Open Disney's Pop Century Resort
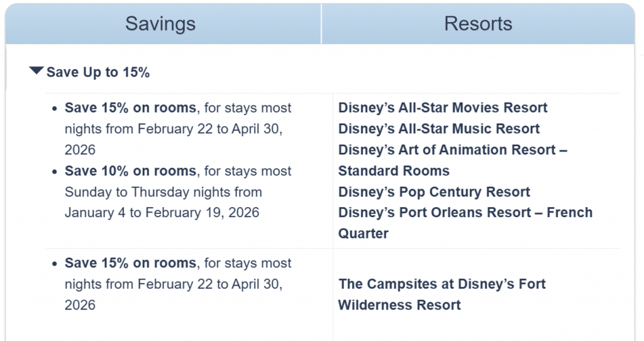 [x=434, y=192]
